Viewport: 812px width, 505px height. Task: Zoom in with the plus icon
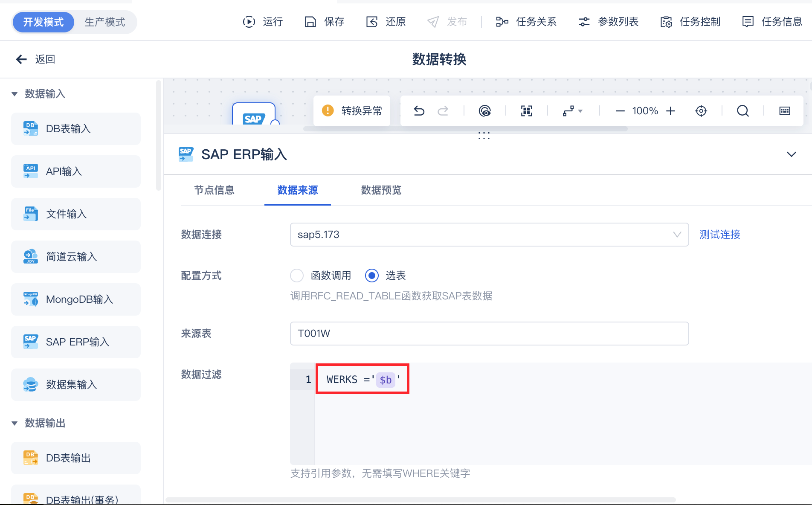(671, 111)
